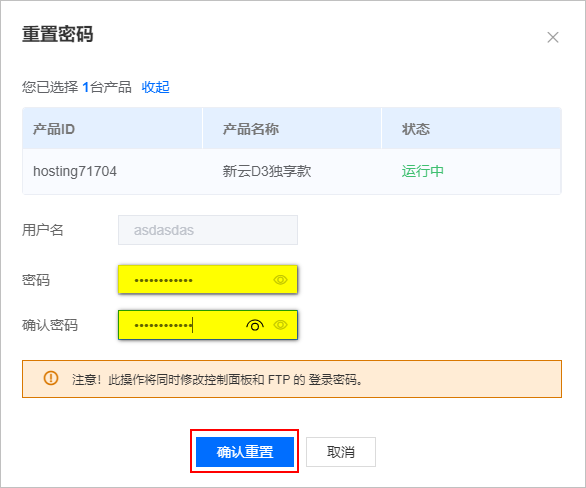Screen dimensions: 586x488
Task: Click the 确认重置 button
Action: (x=245, y=452)
